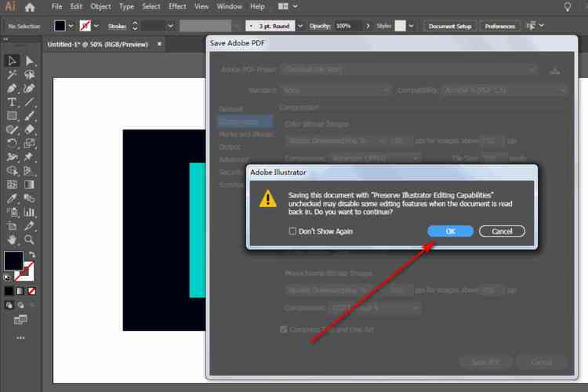Select the Scale tool

click(x=29, y=143)
